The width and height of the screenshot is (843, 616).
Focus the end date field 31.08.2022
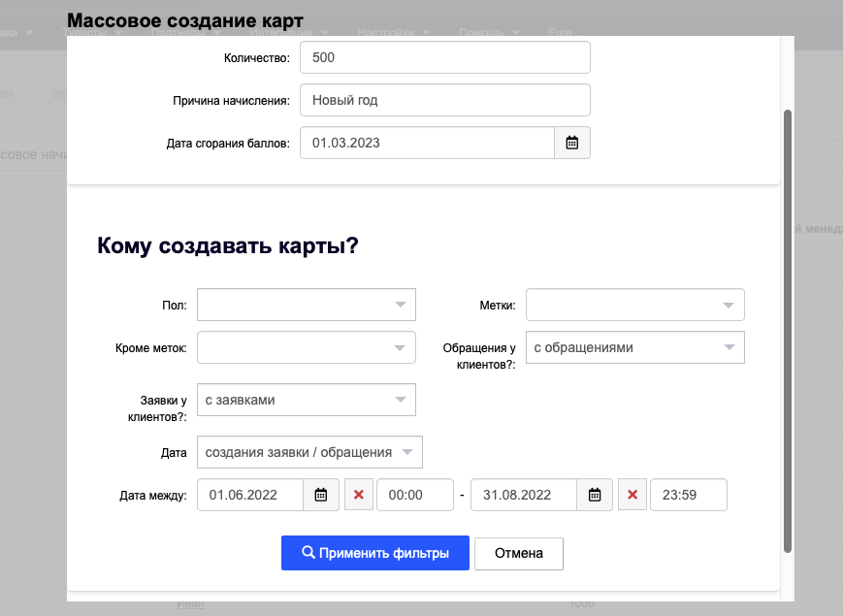click(x=524, y=495)
